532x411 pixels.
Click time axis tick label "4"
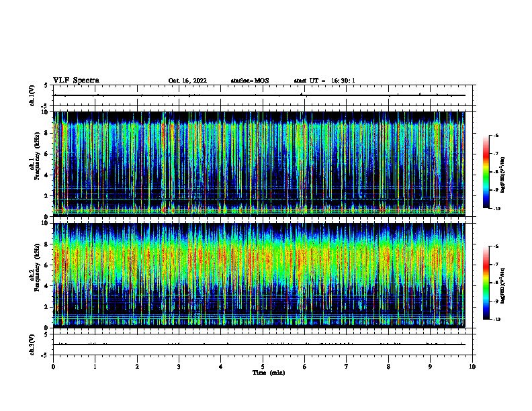(221, 367)
